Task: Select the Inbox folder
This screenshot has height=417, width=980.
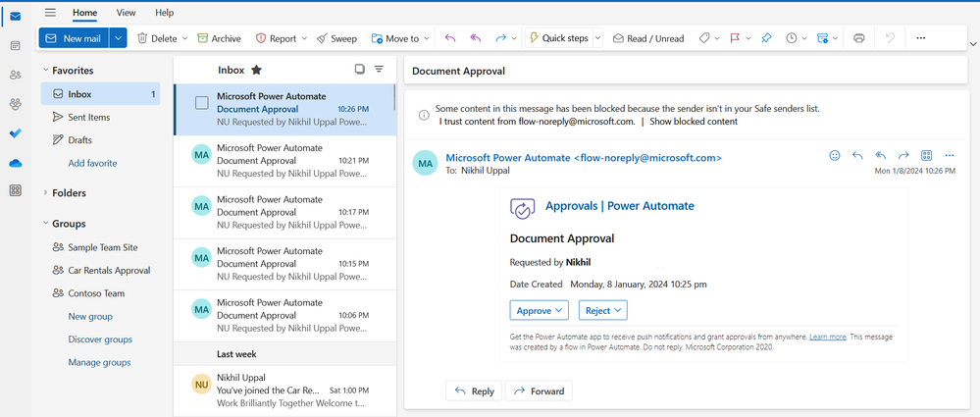Action: point(101,94)
